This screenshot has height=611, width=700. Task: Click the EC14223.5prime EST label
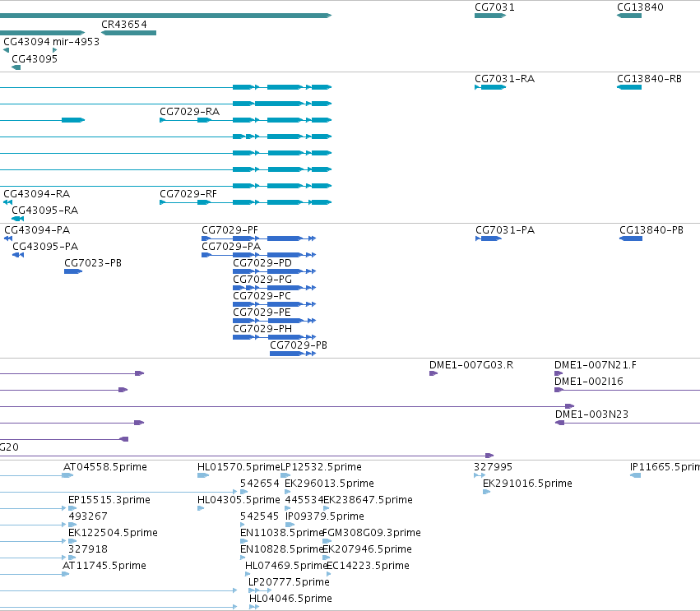tap(368, 566)
